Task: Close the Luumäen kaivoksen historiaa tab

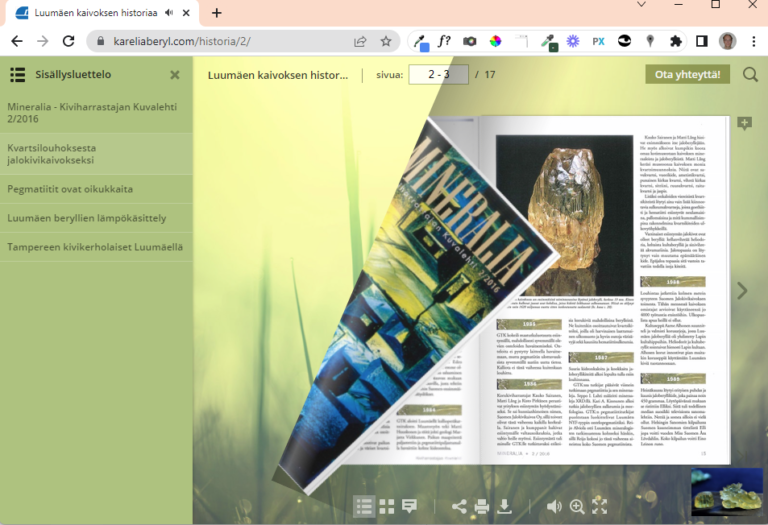Action: click(x=186, y=13)
